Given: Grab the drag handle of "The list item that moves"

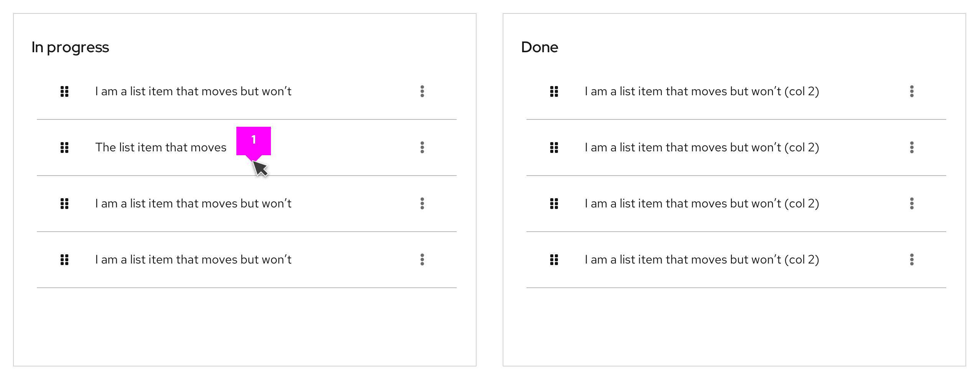Looking at the screenshot, I should pyautogui.click(x=64, y=148).
